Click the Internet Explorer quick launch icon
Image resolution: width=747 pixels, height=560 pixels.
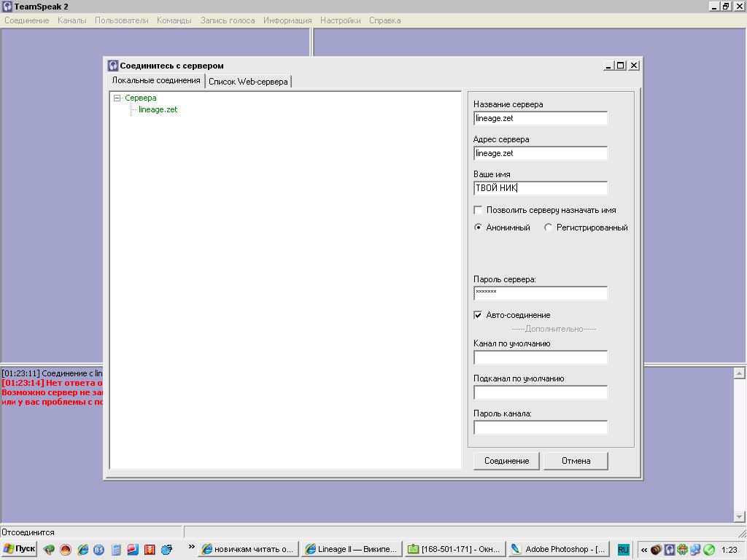(x=82, y=549)
